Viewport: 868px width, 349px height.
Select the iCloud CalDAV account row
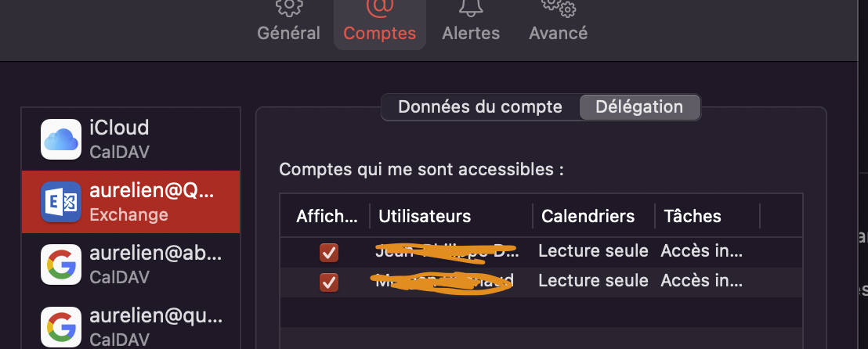pos(130,139)
